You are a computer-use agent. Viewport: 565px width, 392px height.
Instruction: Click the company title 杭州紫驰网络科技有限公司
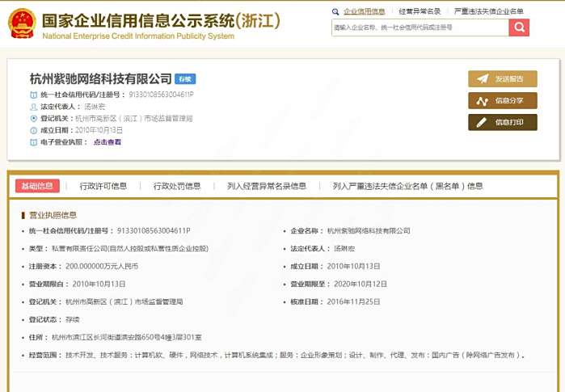[x=100, y=78]
